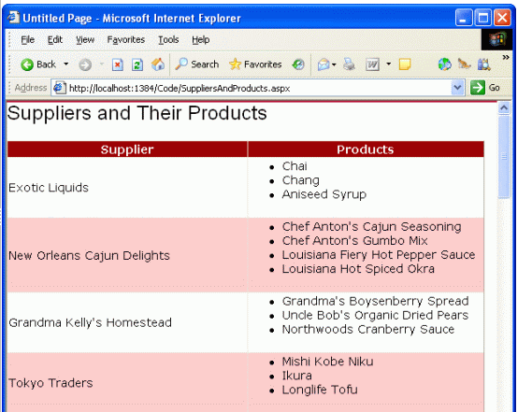Click the Mail envelope icon
The height and width of the screenshot is (412, 532).
coord(324,64)
